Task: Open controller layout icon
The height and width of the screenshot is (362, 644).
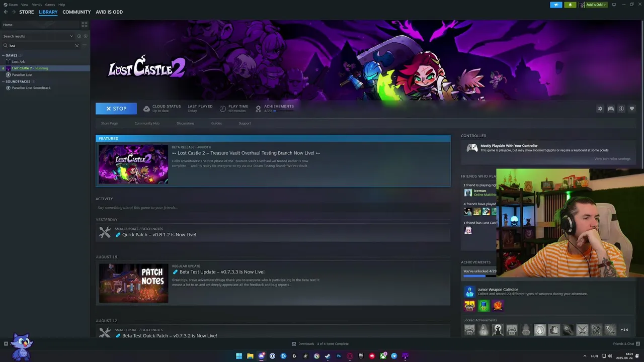Action: pyautogui.click(x=611, y=109)
